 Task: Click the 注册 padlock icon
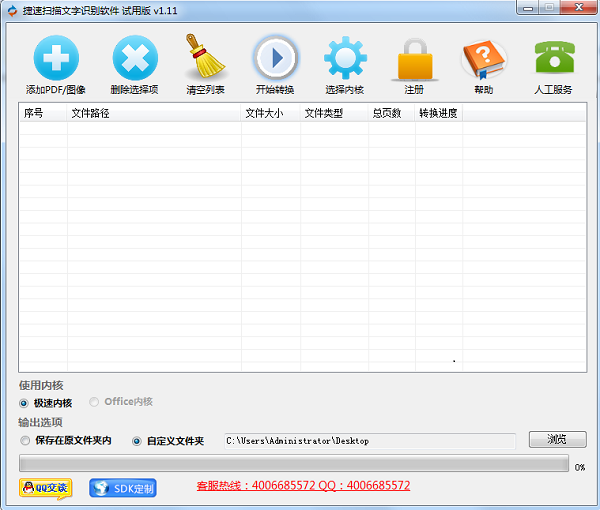pos(415,59)
